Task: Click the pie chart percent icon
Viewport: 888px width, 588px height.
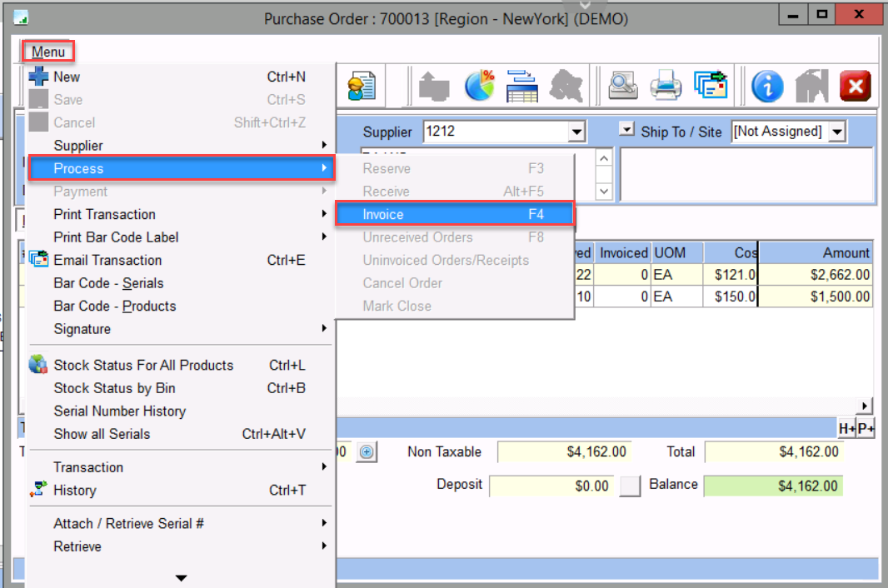Action: (x=479, y=86)
